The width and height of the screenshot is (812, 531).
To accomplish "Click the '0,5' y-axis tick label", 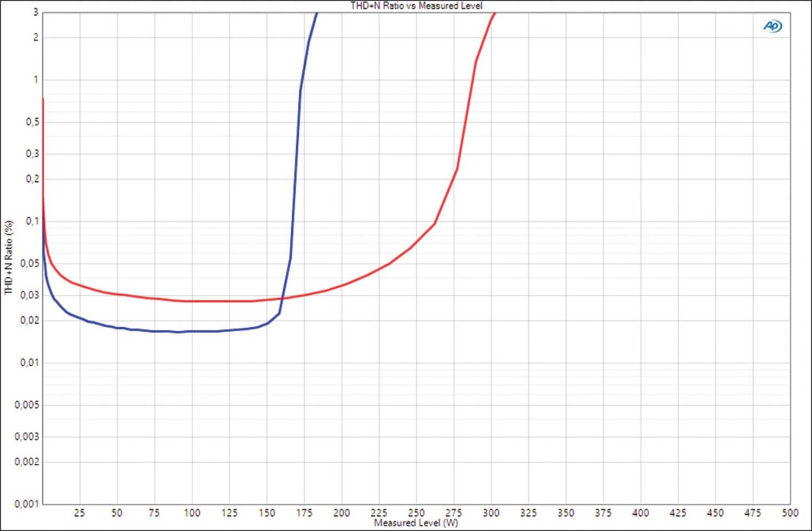I will tap(32, 122).
